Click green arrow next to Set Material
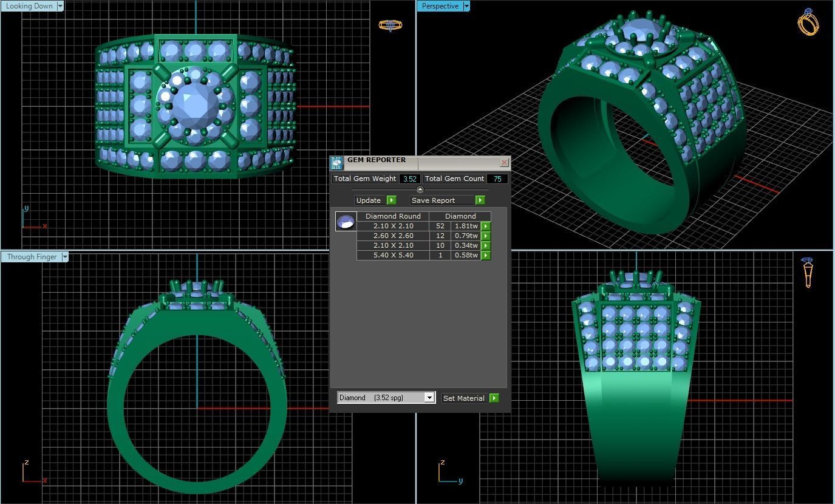835x504 pixels. pos(494,398)
